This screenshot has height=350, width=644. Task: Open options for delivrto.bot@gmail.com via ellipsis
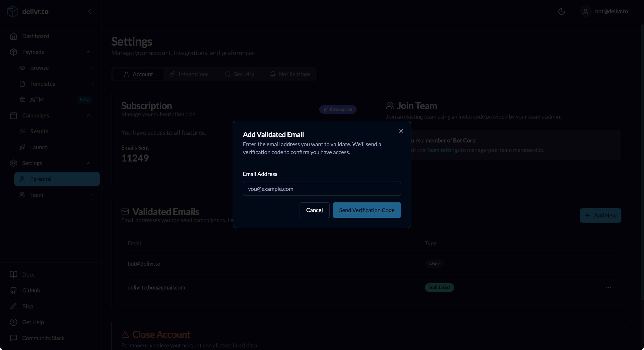point(608,287)
